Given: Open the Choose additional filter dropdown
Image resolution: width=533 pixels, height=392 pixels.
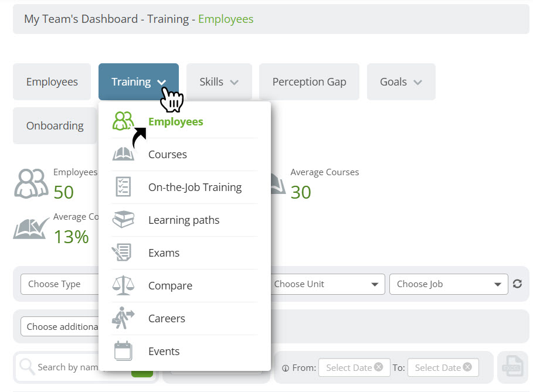Looking at the screenshot, I should pyautogui.click(x=59, y=326).
